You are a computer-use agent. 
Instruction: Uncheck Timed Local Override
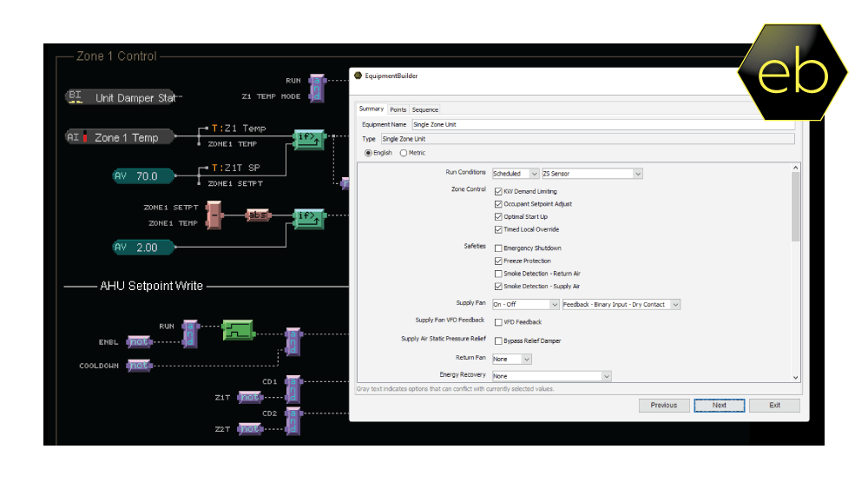pos(498,230)
